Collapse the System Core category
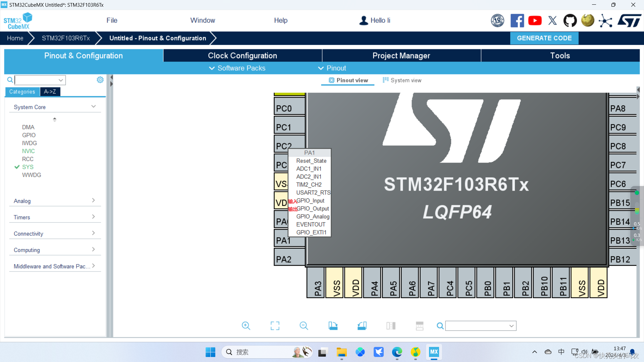The height and width of the screenshot is (362, 644). coord(93,106)
